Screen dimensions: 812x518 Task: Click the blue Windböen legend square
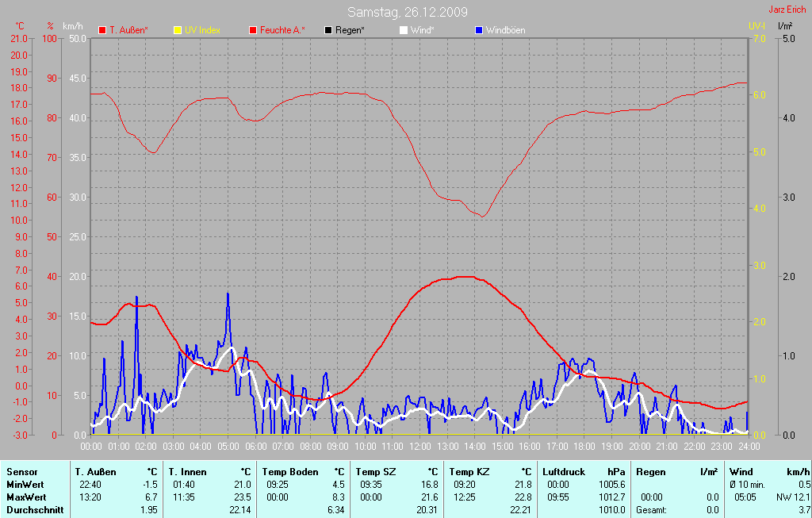pyautogui.click(x=479, y=30)
